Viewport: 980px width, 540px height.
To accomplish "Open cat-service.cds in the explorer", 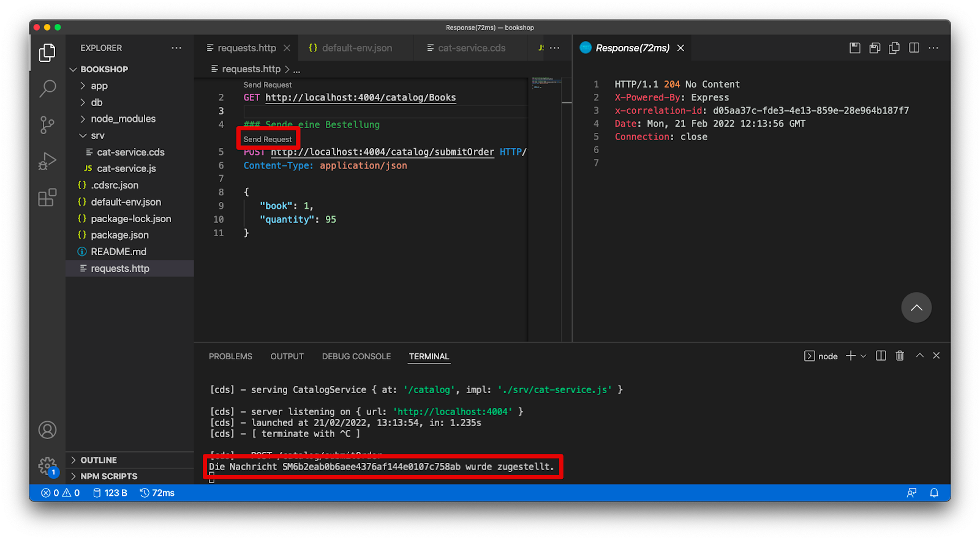I will coord(130,152).
